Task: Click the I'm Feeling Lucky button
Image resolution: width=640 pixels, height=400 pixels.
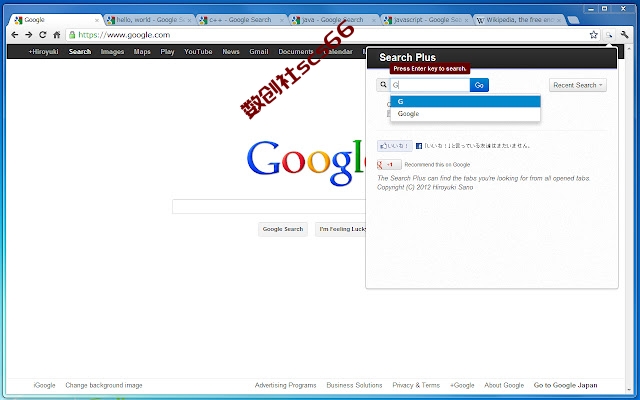Action: [341, 229]
